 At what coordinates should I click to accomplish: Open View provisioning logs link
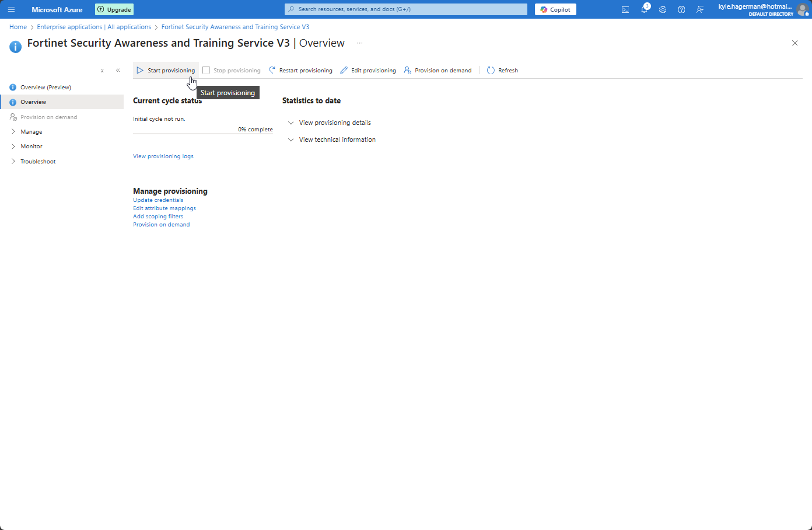pyautogui.click(x=163, y=156)
